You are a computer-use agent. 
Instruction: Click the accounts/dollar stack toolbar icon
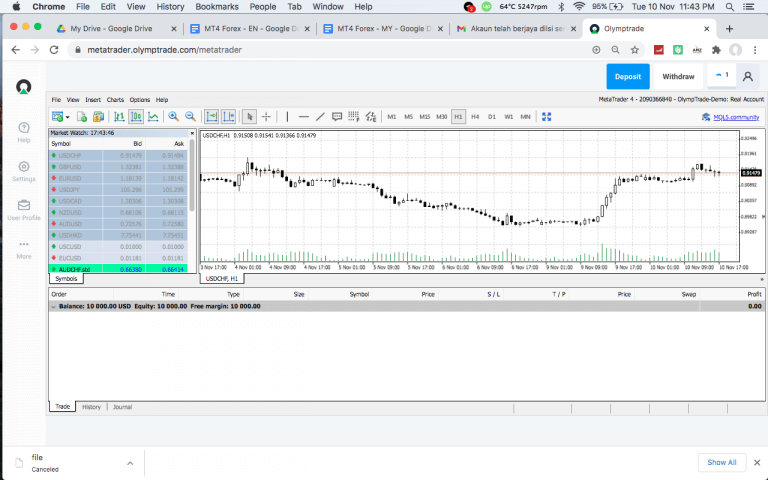tap(98, 117)
